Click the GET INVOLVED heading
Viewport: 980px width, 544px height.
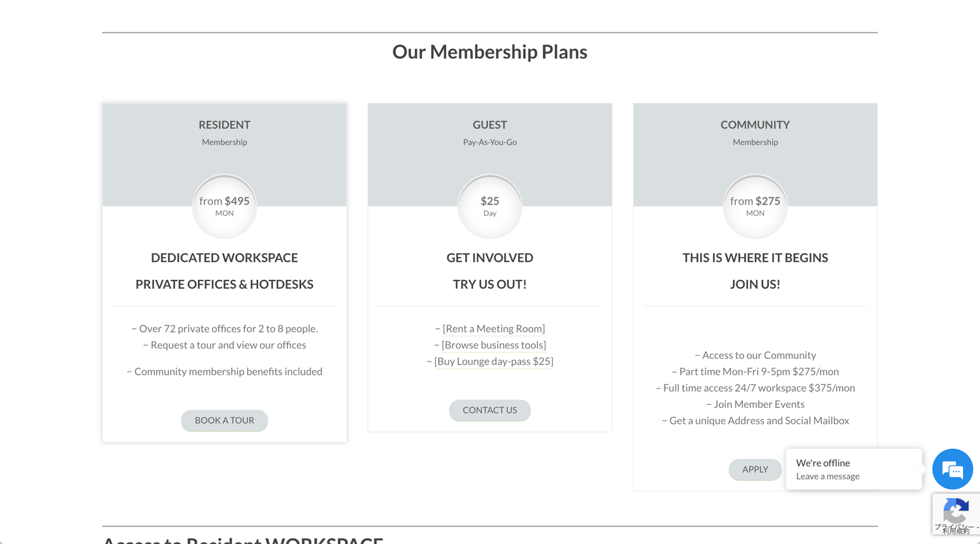pos(489,258)
